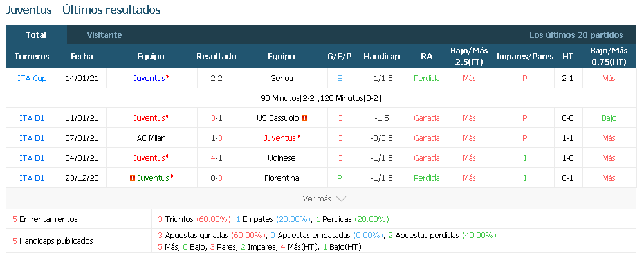Click the Ver más text to show more matches
This screenshot has width=644, height=260.
pos(317,199)
